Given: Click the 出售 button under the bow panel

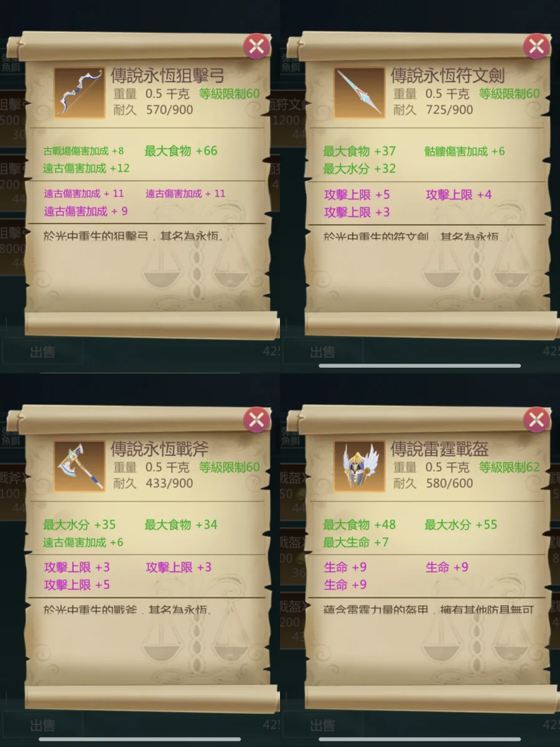Looking at the screenshot, I should [x=42, y=352].
